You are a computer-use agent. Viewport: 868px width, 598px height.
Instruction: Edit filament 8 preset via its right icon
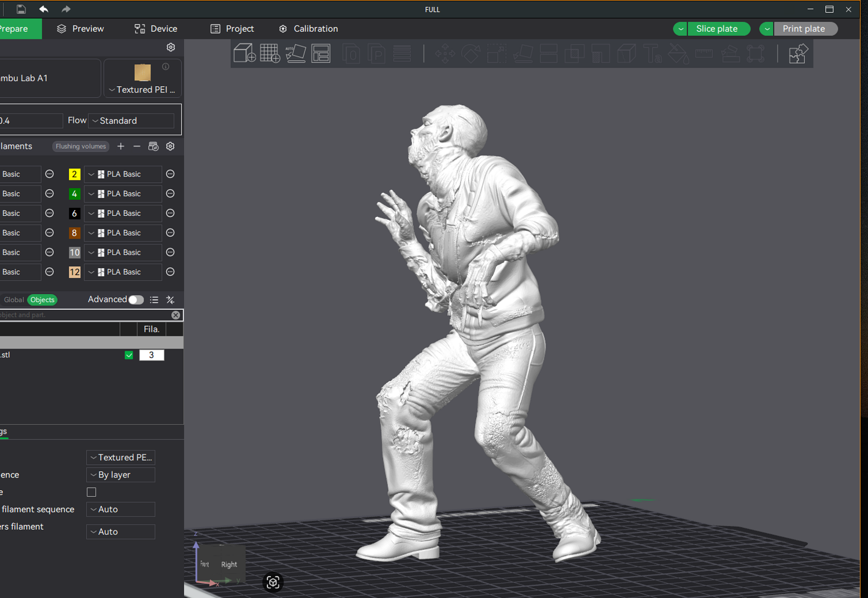tap(170, 233)
